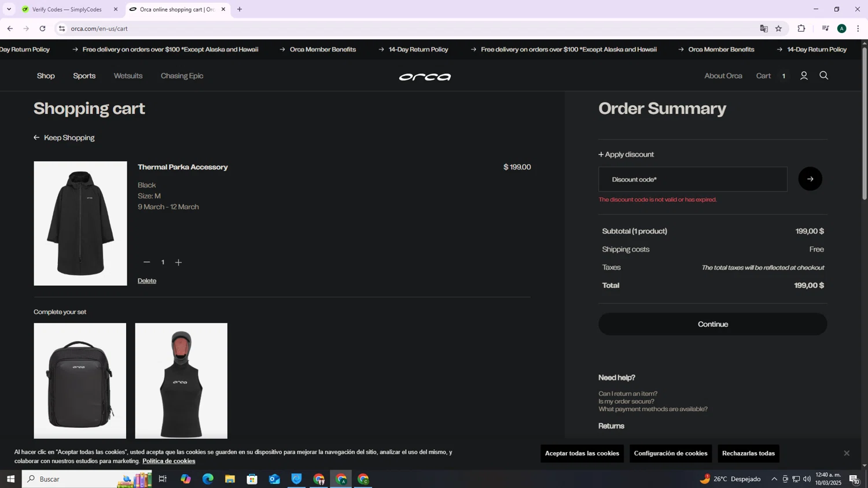Dismiss the cookie banner X icon
The height and width of the screenshot is (488, 868).
click(x=847, y=453)
